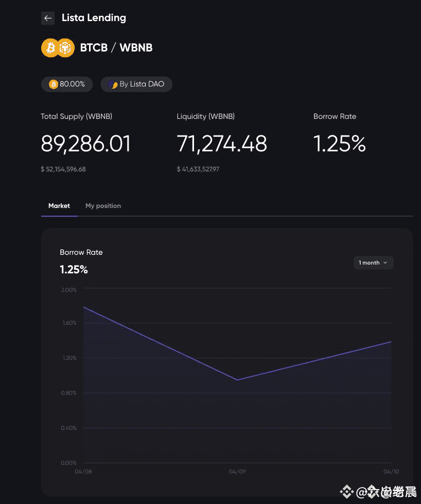The width and height of the screenshot is (421, 504).
Task: Click the Lista Lending header title
Action: pyautogui.click(x=93, y=18)
